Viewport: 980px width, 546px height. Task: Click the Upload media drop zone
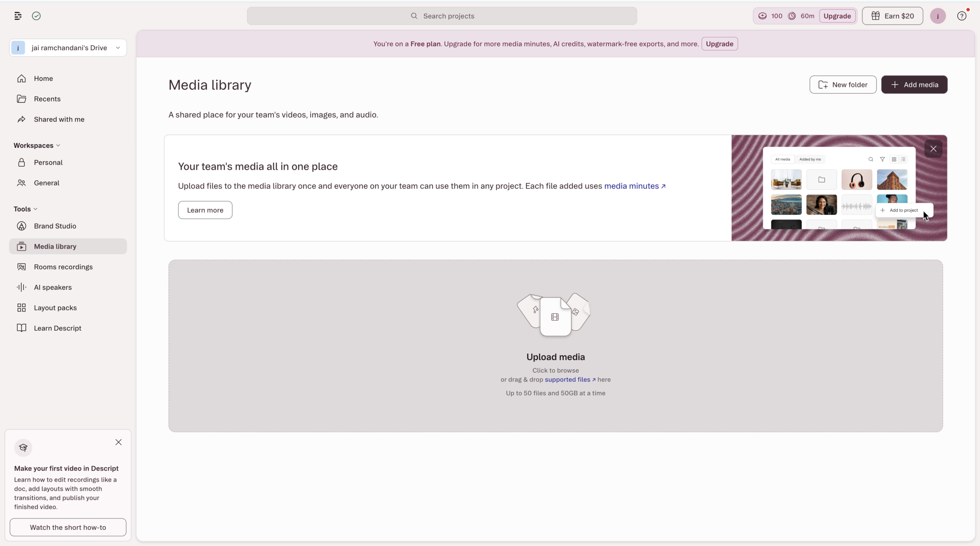555,346
